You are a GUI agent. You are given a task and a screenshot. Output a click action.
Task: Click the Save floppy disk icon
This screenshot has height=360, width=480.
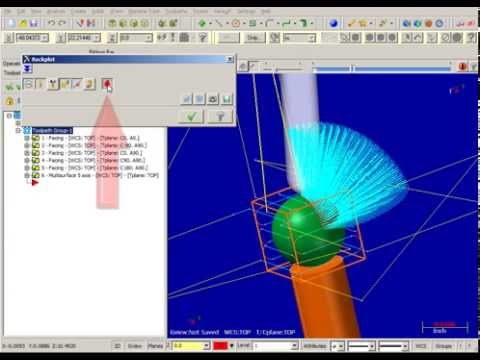pos(33,23)
